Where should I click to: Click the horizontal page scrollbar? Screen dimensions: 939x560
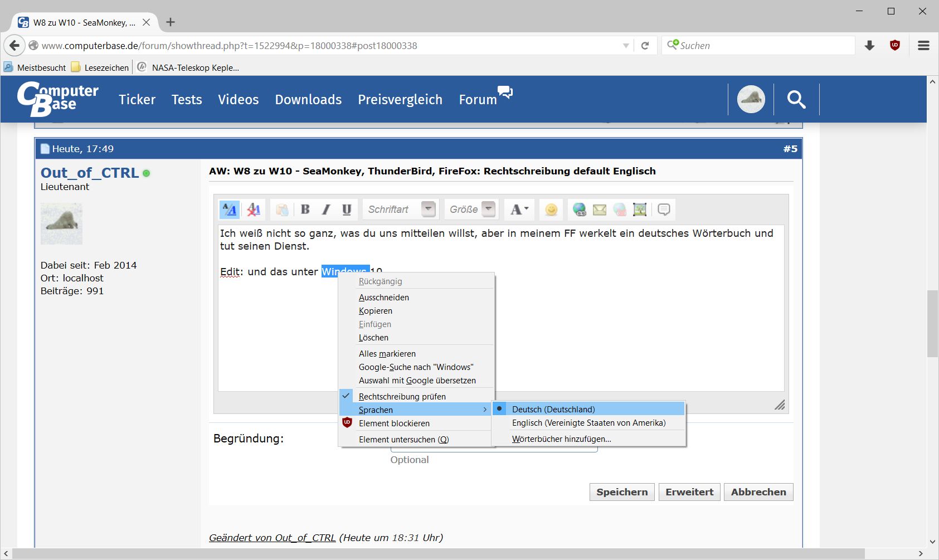439,554
